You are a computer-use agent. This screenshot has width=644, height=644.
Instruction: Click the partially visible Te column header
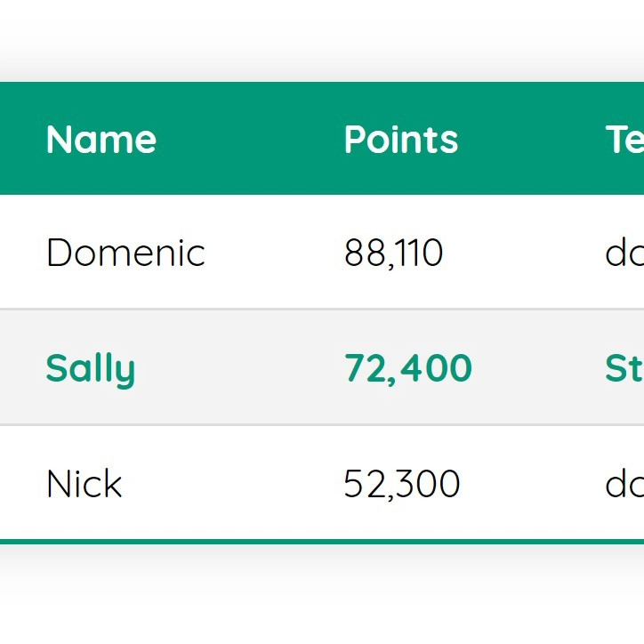click(624, 140)
